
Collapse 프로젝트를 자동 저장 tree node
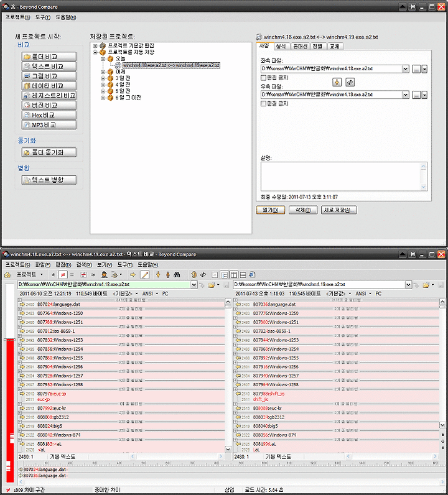(x=95, y=52)
